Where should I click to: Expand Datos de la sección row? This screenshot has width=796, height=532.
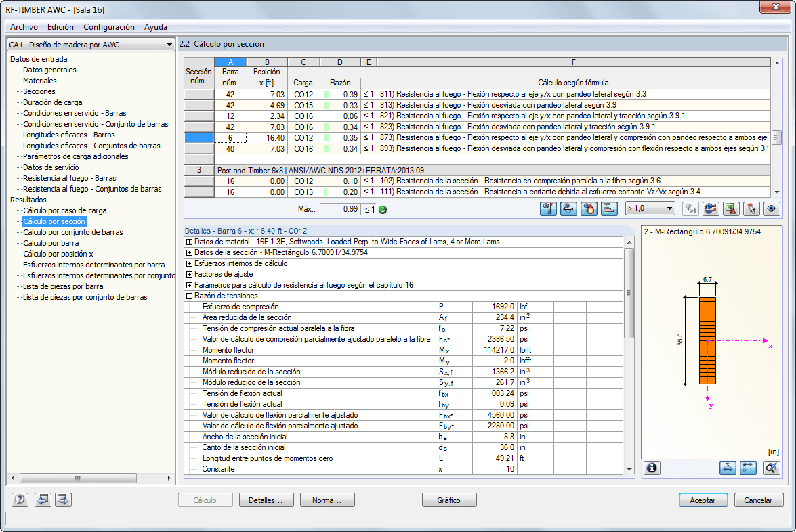[x=189, y=252]
